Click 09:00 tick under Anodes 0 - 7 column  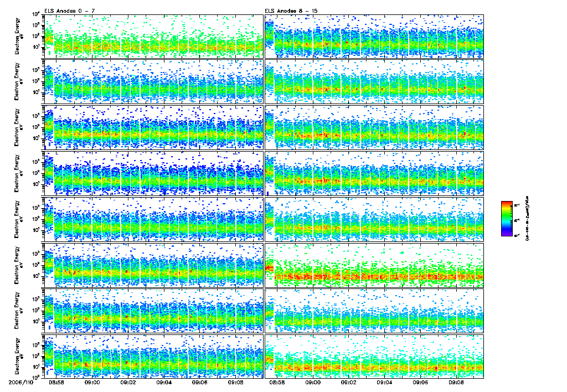click(x=92, y=382)
